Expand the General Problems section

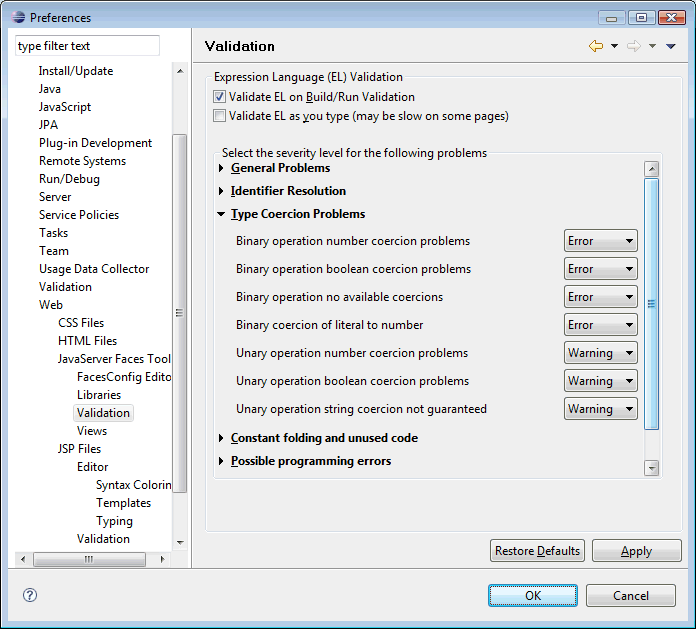(221, 168)
